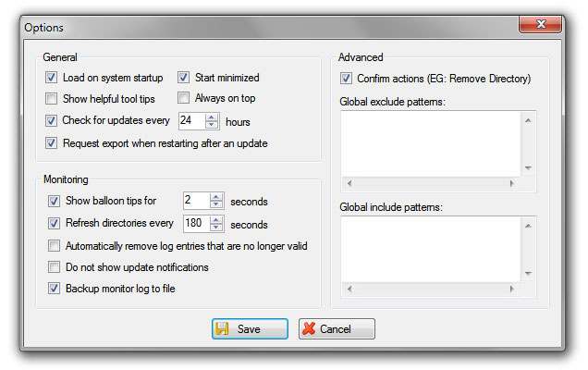Uncheck Backup monitor log to file

click(x=54, y=289)
